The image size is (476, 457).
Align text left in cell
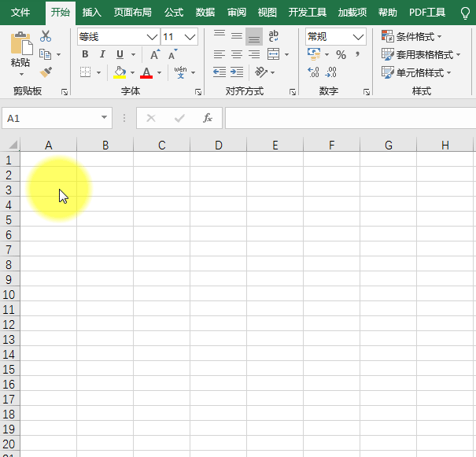pyautogui.click(x=220, y=54)
